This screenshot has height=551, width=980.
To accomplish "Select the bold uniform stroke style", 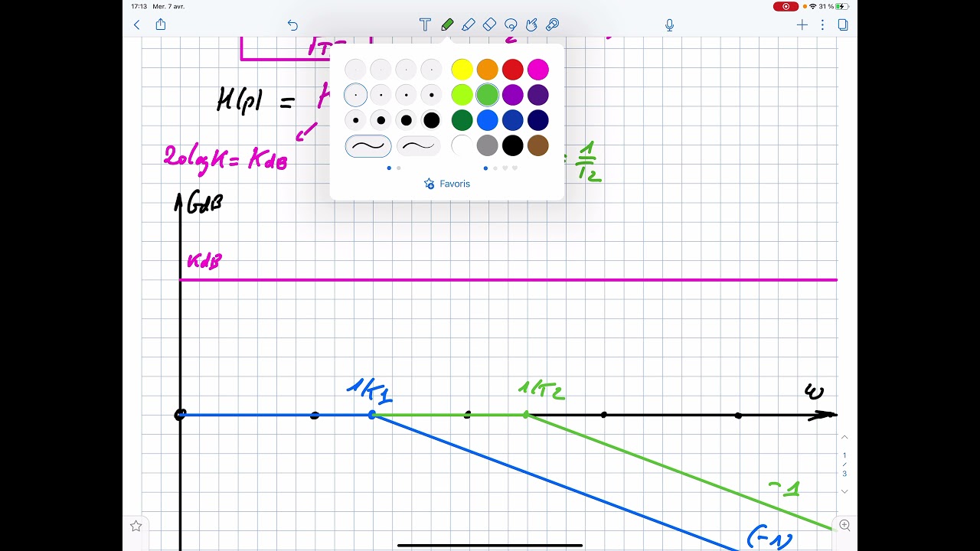I will (368, 145).
